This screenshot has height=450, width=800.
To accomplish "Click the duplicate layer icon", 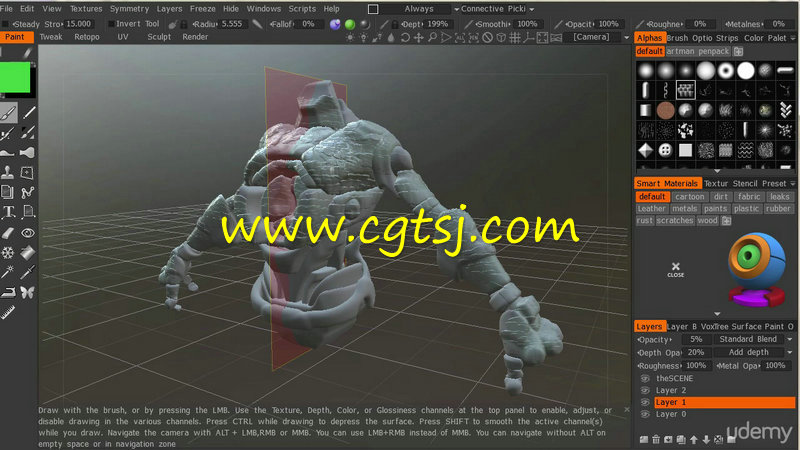I will (681, 439).
